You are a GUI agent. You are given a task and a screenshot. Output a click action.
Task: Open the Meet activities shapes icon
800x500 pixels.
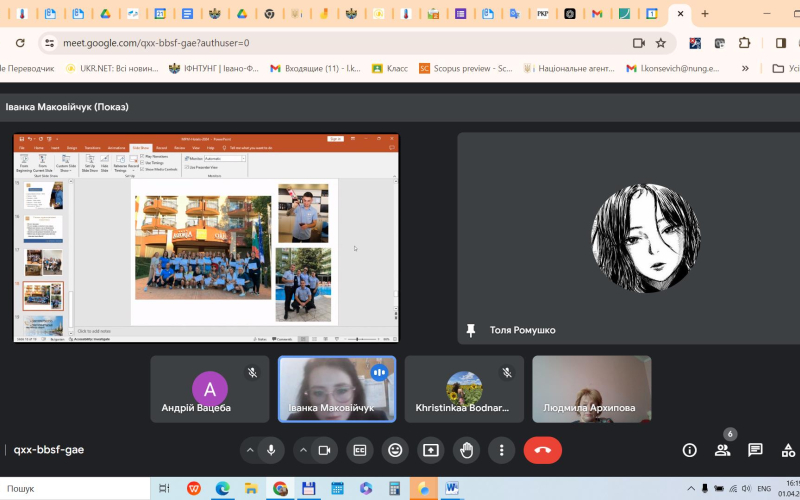click(788, 450)
